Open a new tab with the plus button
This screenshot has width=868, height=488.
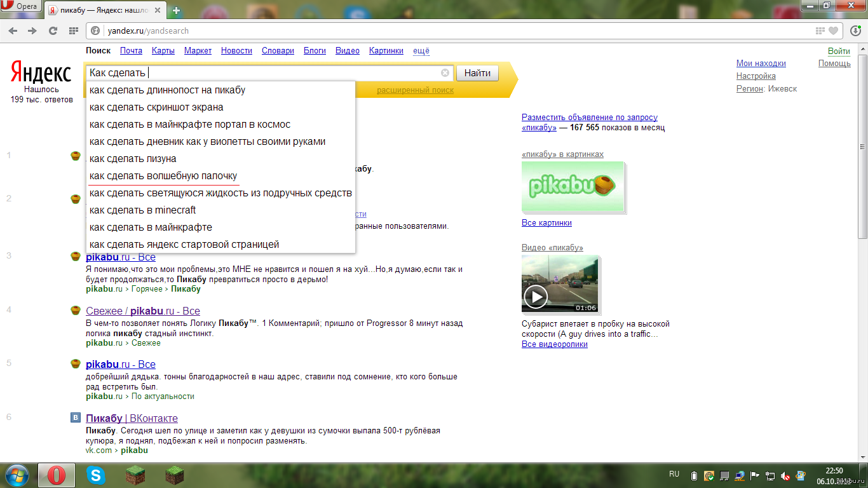176,10
